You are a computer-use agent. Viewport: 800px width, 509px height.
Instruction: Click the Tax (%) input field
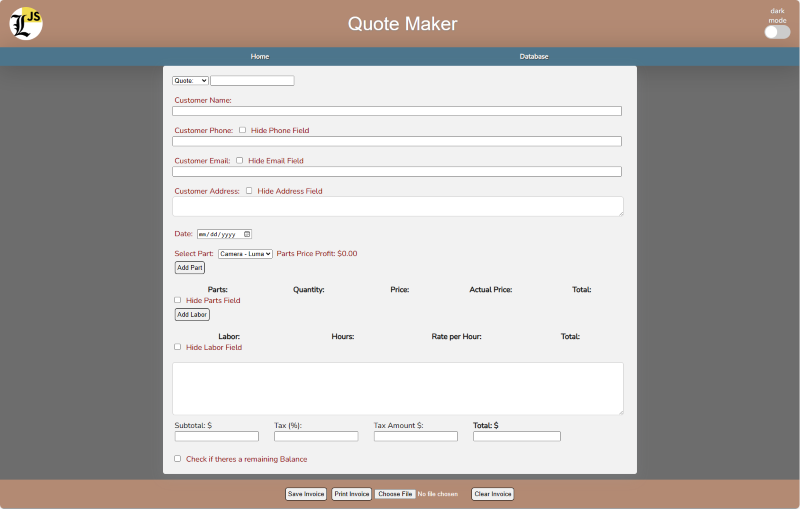click(x=316, y=436)
